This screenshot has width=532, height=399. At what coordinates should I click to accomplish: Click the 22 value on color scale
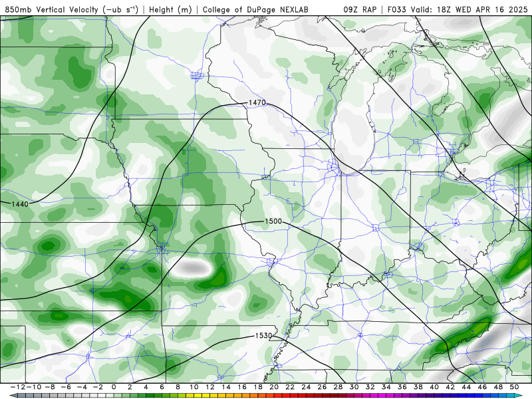pos(290,387)
